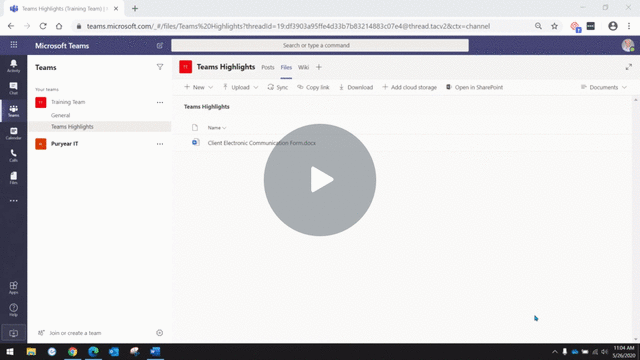Select the Files tab
The width and height of the screenshot is (640, 360).
286,67
